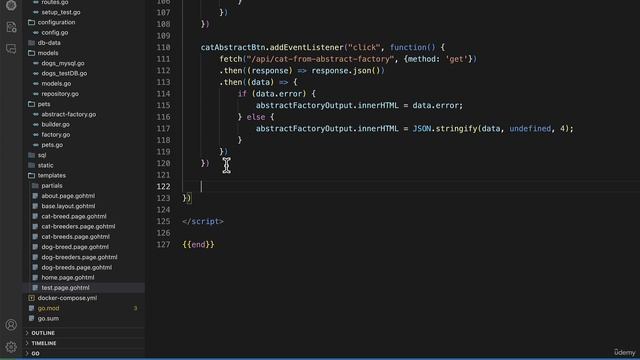Click the Go file icon beside repository.go
This screenshot has height=360, width=640.
(x=36, y=94)
